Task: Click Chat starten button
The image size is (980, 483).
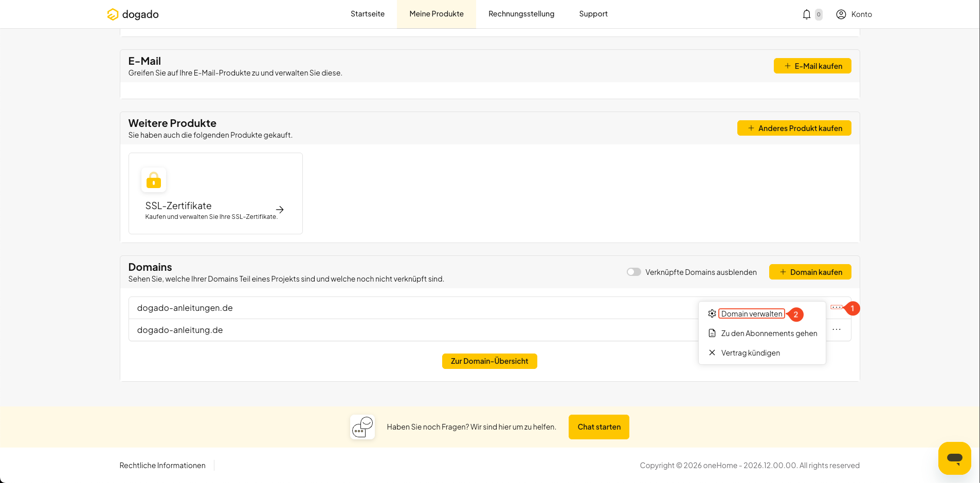Action: (599, 427)
